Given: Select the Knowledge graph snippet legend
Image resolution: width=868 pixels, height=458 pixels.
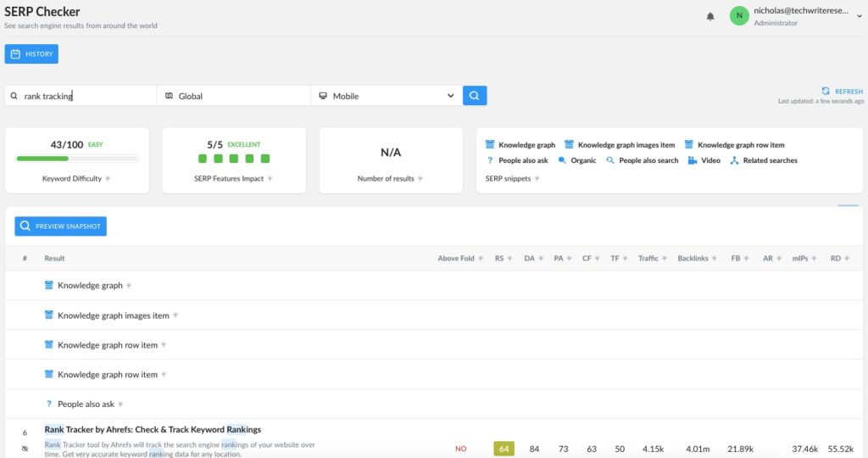Looking at the screenshot, I should pyautogui.click(x=520, y=144).
